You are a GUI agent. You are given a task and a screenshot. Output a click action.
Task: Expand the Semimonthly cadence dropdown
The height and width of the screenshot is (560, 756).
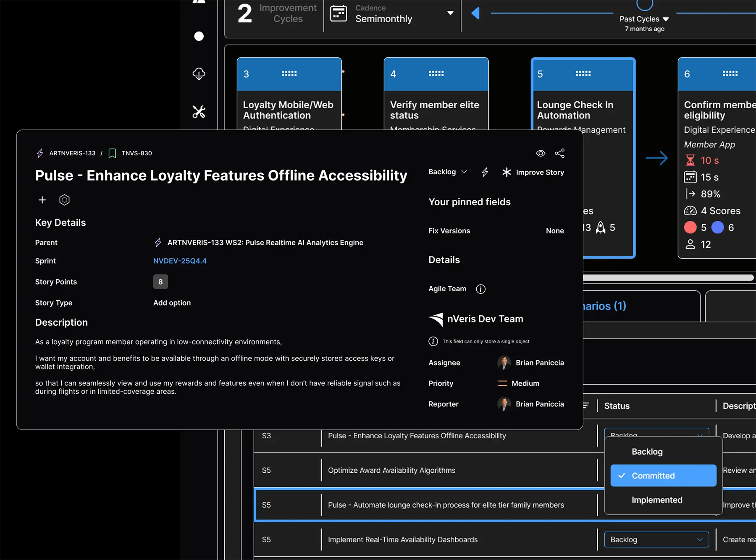pyautogui.click(x=450, y=13)
